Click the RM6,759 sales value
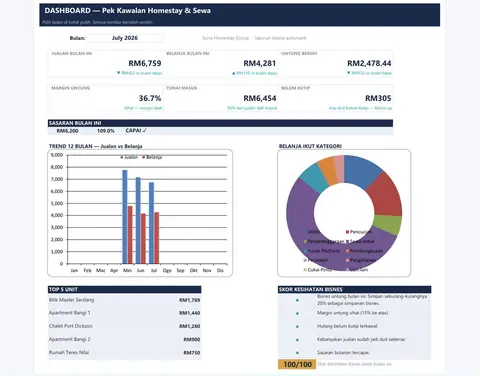The image size is (480, 376). [145, 63]
